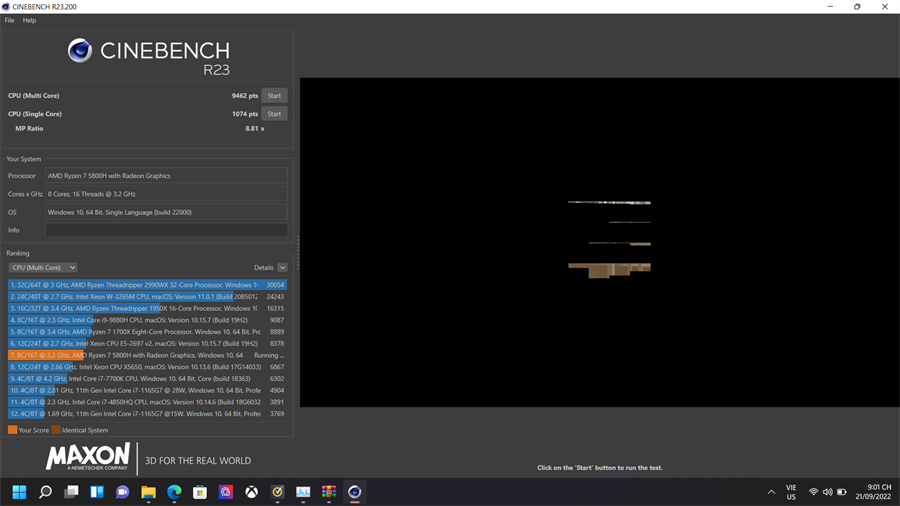Open the Xbox app in taskbar
900x506 pixels.
point(251,492)
